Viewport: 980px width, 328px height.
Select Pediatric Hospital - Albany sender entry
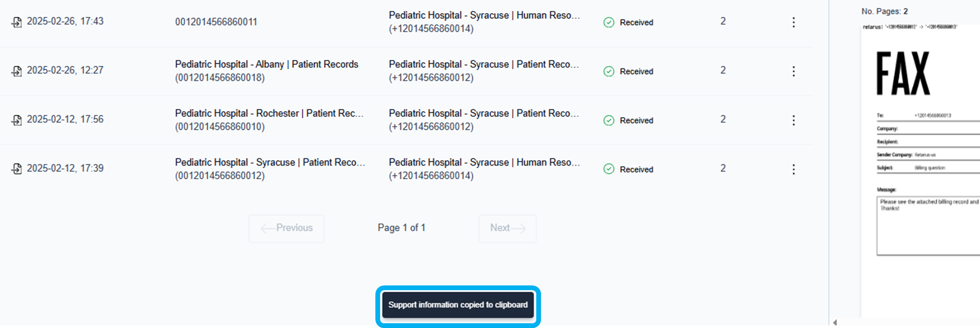coord(267,64)
